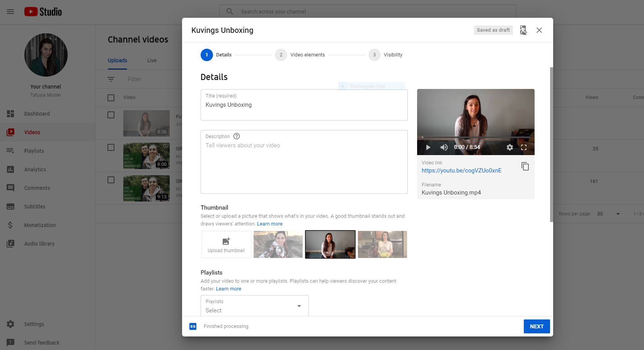Click the video preview progress bar
644x350 pixels.
[475, 137]
